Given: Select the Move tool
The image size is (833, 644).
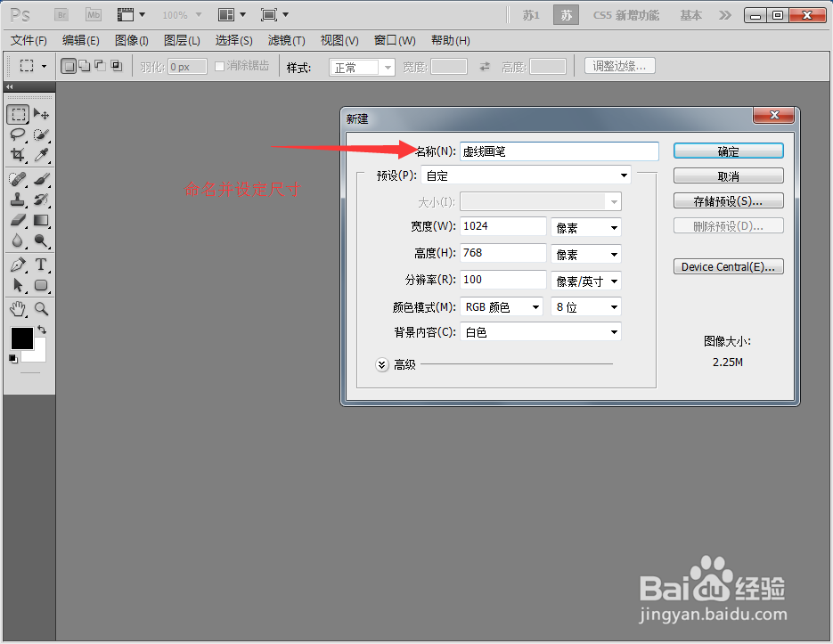Looking at the screenshot, I should click(x=41, y=114).
